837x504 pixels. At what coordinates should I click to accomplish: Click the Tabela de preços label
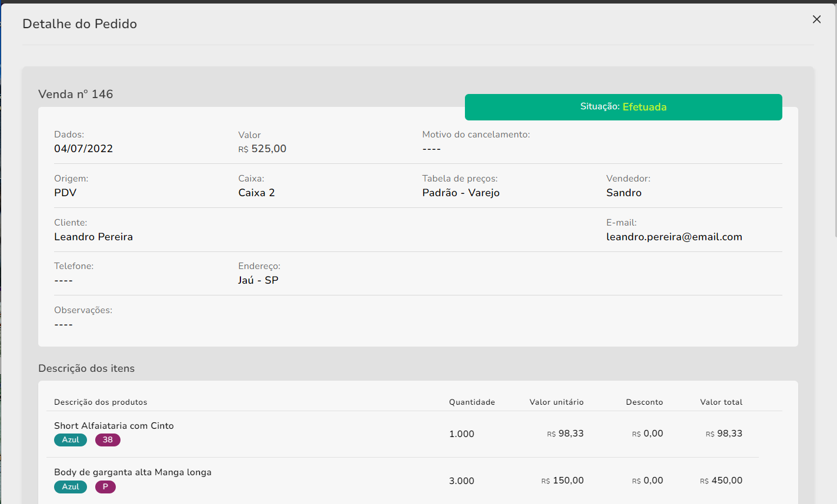460,179
